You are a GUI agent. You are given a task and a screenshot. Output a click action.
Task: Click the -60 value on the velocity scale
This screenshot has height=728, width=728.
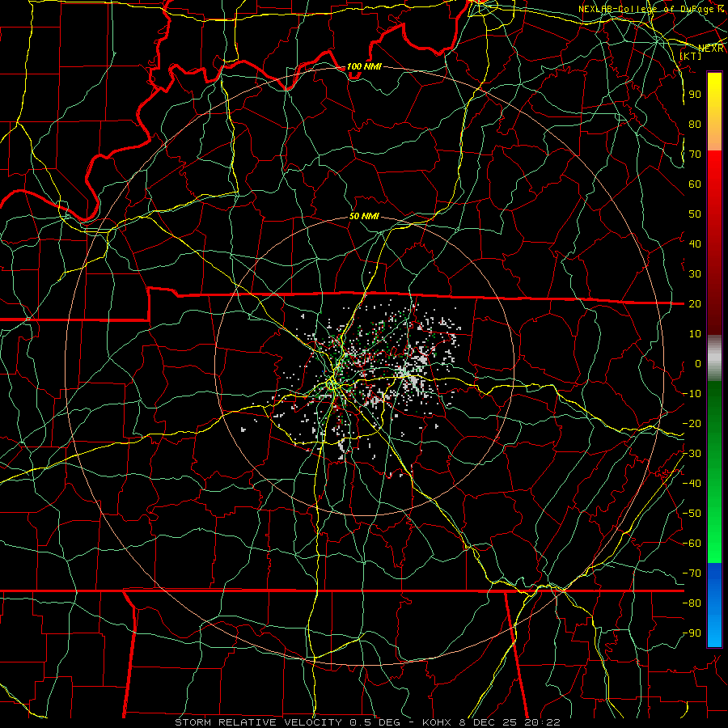[692, 544]
